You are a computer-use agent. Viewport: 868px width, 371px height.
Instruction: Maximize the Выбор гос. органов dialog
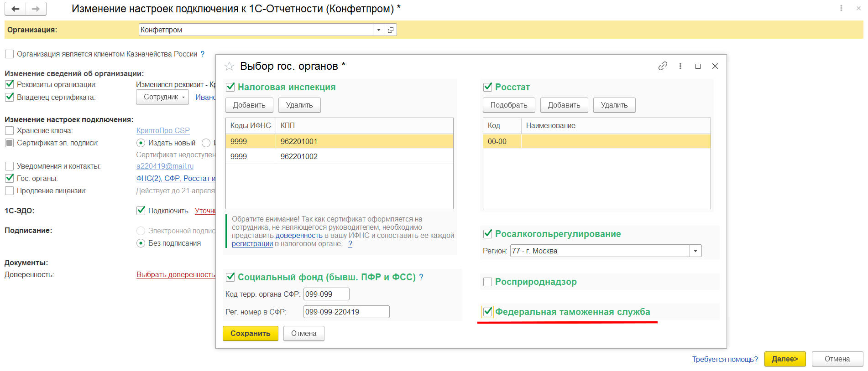698,66
